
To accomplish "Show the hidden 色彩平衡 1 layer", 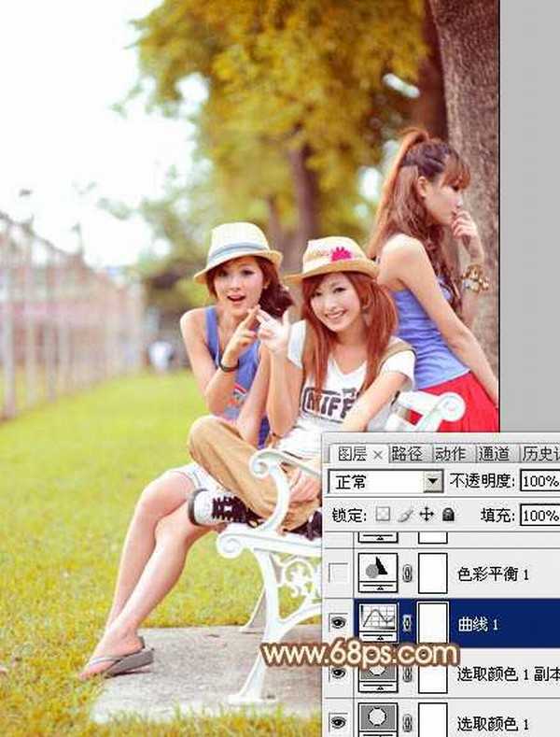I will coord(338,574).
